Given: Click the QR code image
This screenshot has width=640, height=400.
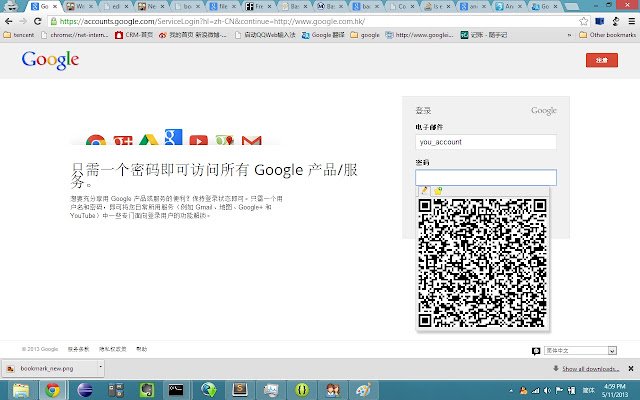Looking at the screenshot, I should point(482,263).
